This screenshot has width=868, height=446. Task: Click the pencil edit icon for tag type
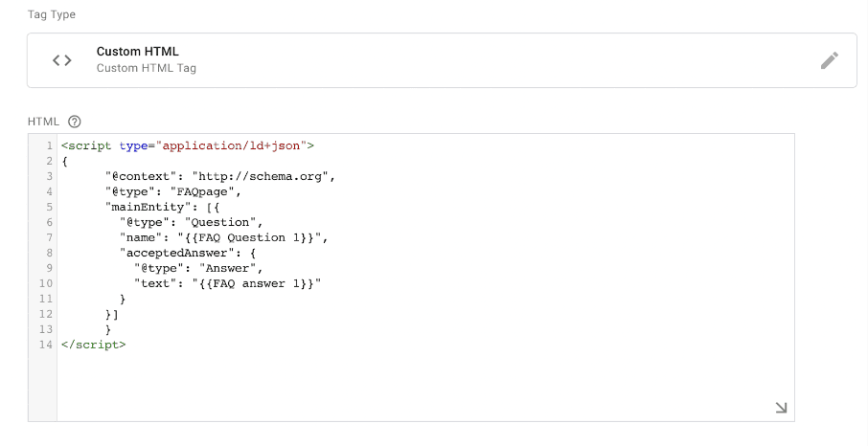point(830,60)
